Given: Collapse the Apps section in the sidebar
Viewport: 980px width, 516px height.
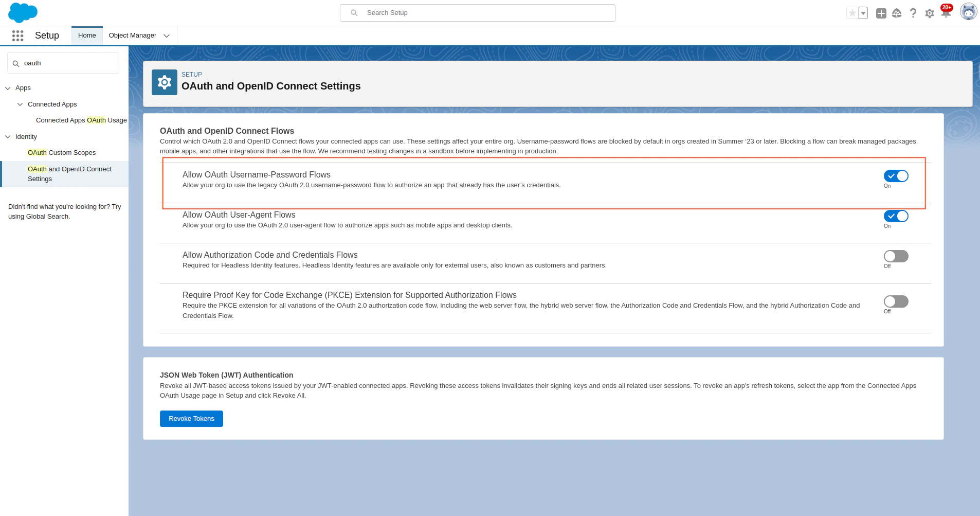Looking at the screenshot, I should [8, 88].
